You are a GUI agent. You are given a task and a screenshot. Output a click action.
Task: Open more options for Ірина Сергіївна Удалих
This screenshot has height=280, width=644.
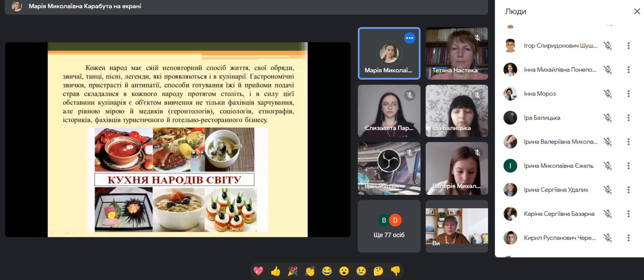coord(628,190)
